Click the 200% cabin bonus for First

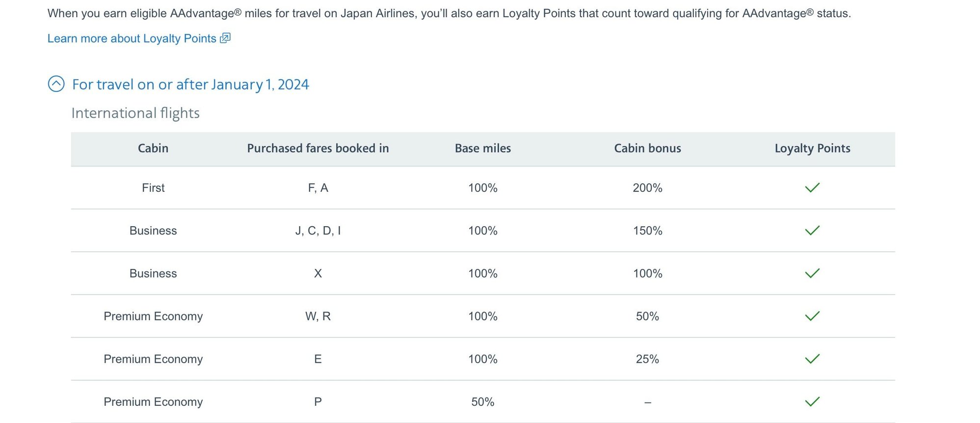647,188
